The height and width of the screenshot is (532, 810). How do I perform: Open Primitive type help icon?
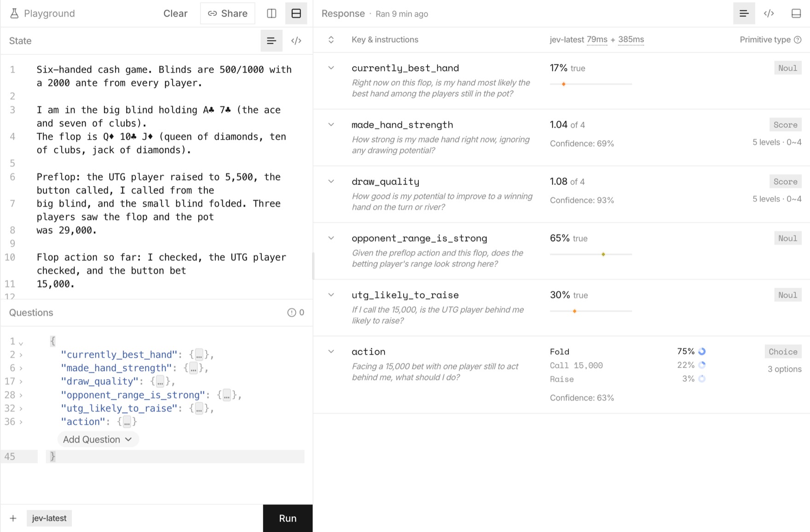pyautogui.click(x=798, y=40)
